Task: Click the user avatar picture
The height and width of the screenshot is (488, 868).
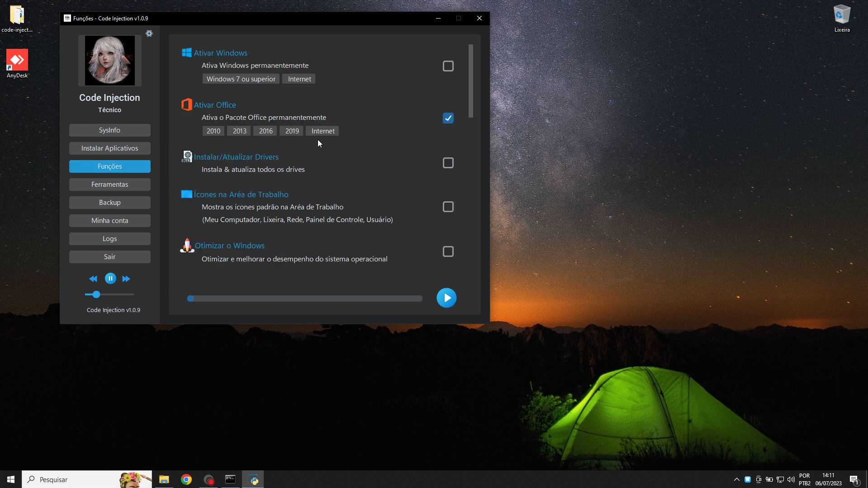Action: (x=110, y=61)
